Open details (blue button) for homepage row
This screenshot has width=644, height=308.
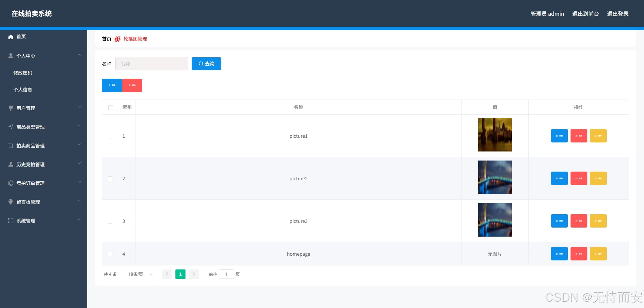pyautogui.click(x=559, y=254)
